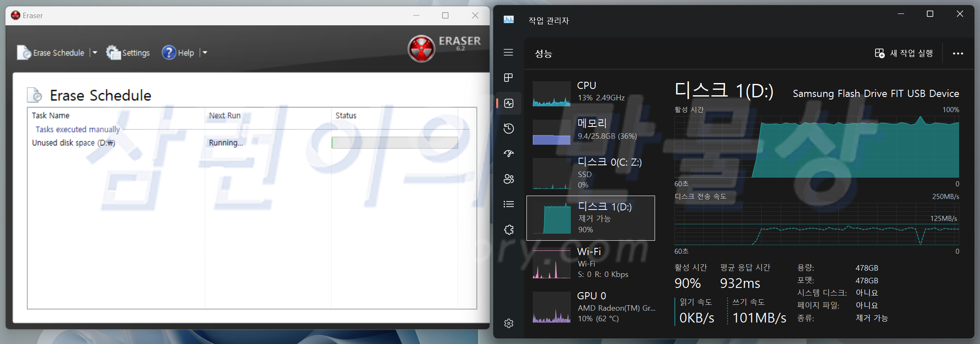Click the Help text label in toolbar

186,53
